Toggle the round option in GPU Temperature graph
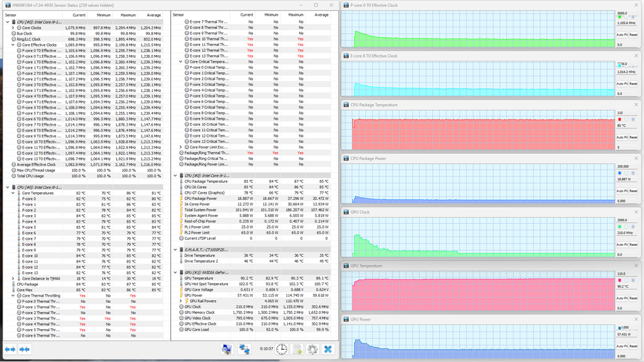Viewport: 644px width, 362px height. [x=626, y=280]
